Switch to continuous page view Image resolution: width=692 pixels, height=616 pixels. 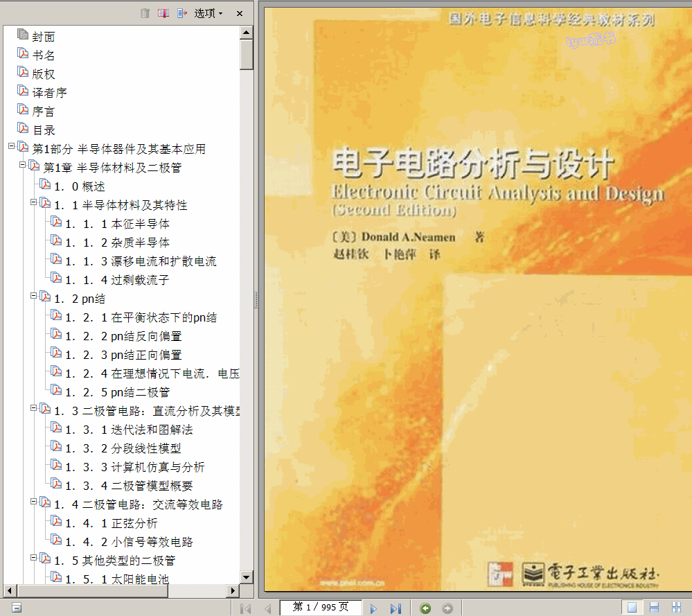point(654,608)
